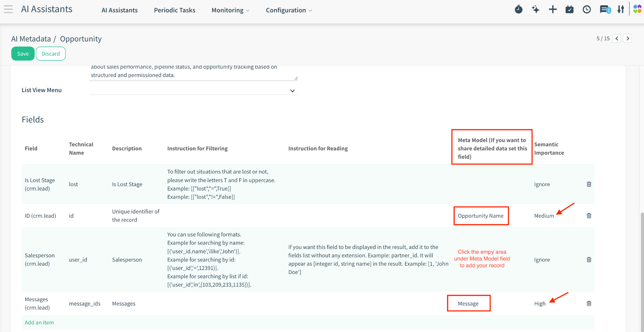Go to the Periodic Tasks menu
The image size is (644, 332).
175,10
